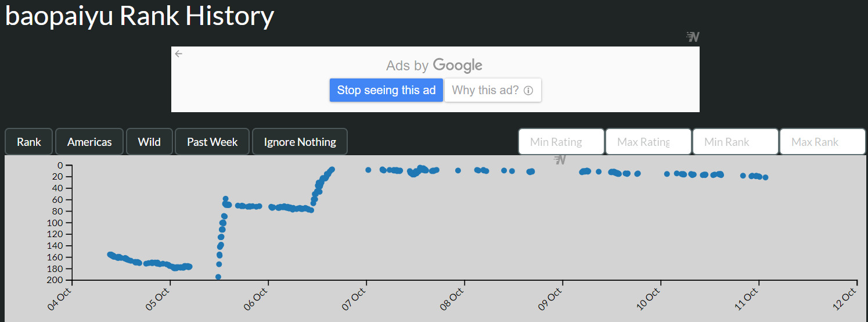The image size is (868, 322).
Task: Click the first data point on 04 Oct
Action: (x=110, y=255)
